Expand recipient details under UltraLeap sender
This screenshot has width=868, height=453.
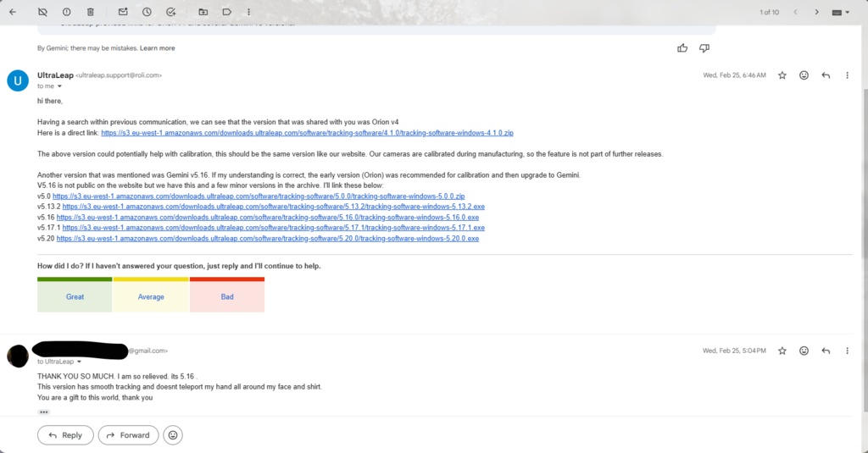[x=59, y=86]
